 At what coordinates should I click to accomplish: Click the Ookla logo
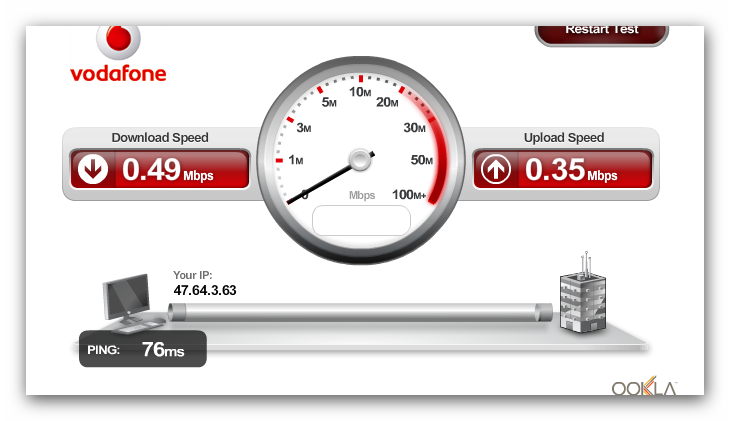(644, 386)
